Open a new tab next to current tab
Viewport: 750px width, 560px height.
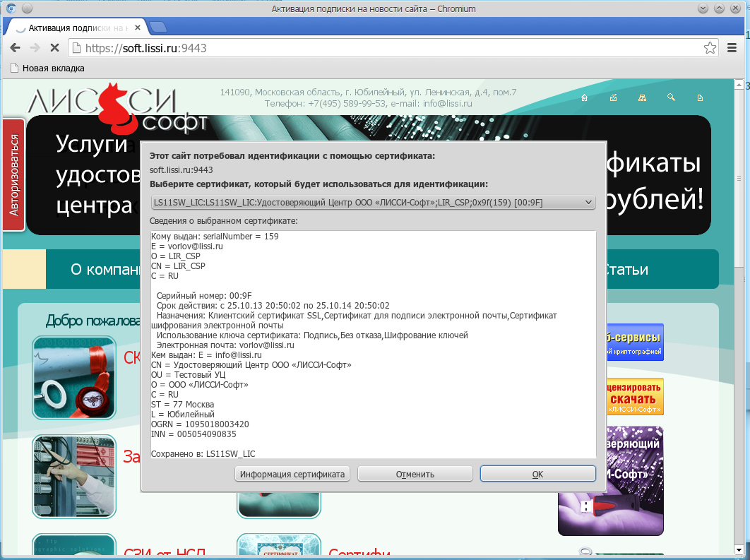[158, 28]
